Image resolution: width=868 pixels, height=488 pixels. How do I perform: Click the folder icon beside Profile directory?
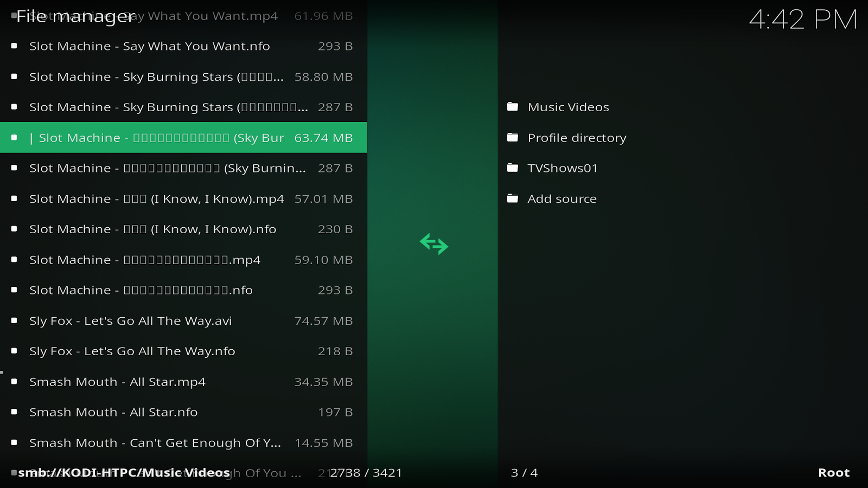coord(512,137)
